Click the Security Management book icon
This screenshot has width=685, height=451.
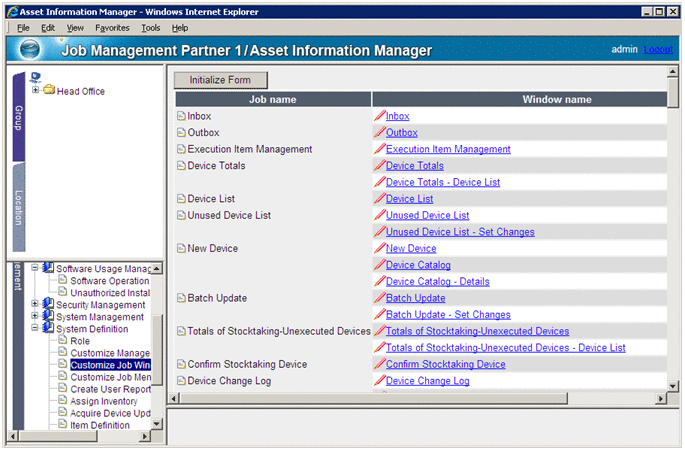tap(48, 305)
